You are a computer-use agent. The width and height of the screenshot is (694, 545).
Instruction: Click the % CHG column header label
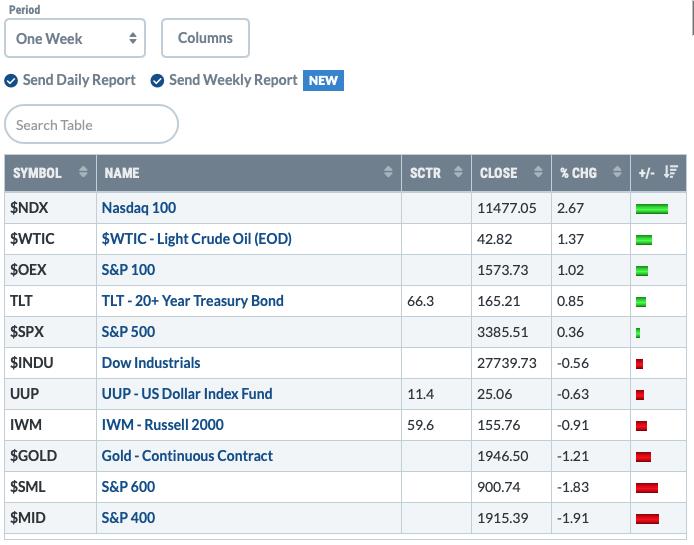(578, 173)
